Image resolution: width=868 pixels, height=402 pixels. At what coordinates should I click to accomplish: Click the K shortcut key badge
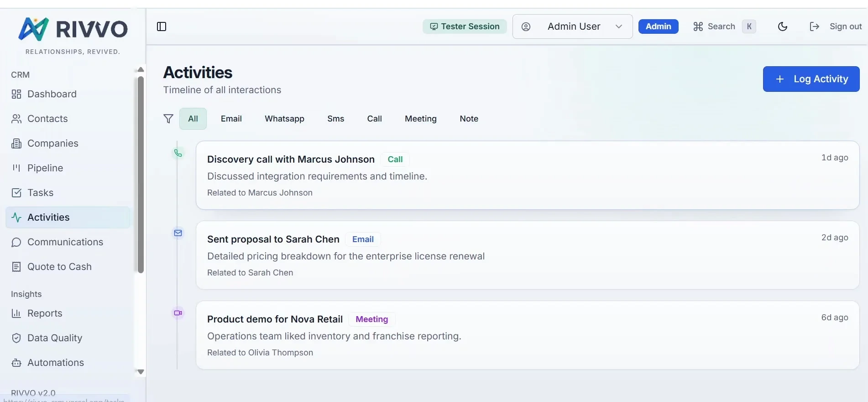pyautogui.click(x=749, y=26)
